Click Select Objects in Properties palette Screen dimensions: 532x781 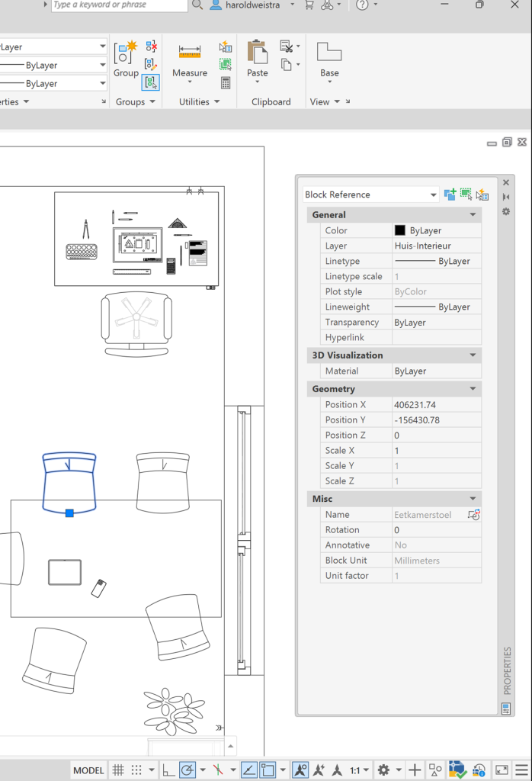[x=466, y=194]
